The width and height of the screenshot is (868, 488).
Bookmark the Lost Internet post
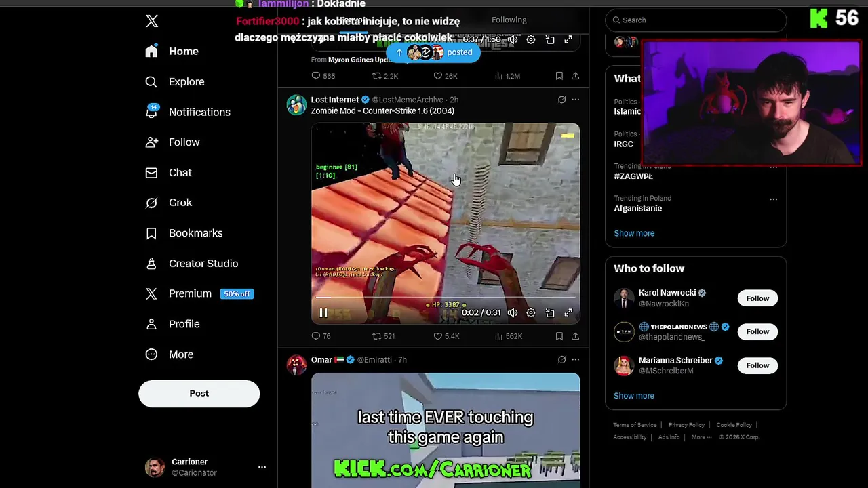559,336
